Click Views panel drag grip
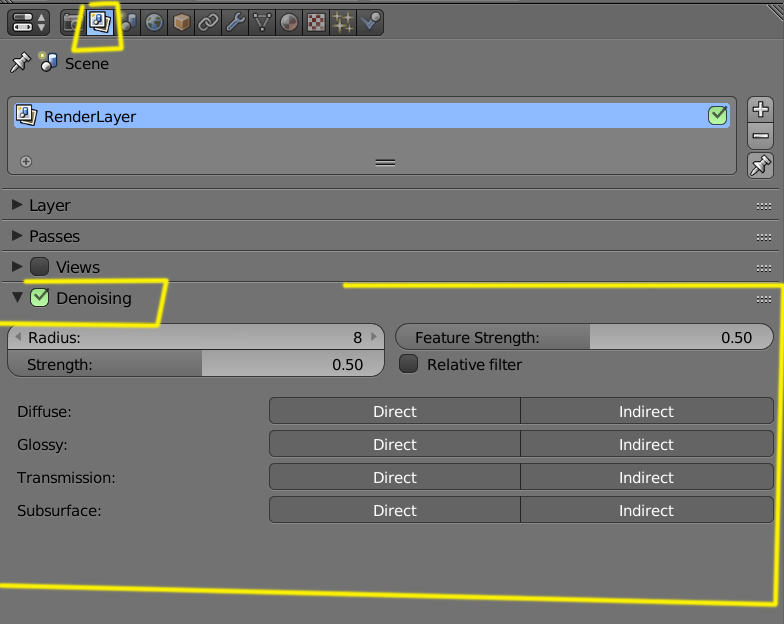This screenshot has width=784, height=624. point(764,268)
